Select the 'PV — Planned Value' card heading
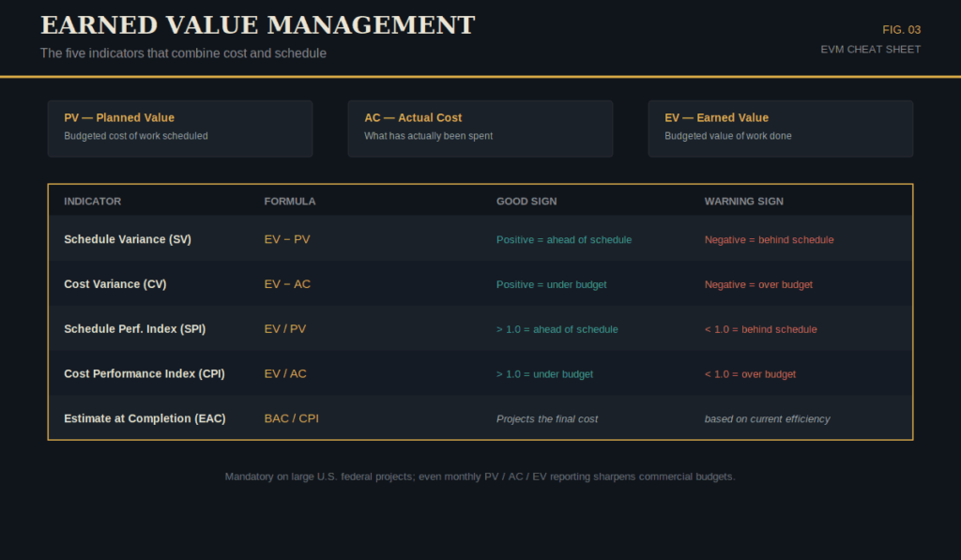This screenshot has height=560, width=961. (x=119, y=117)
